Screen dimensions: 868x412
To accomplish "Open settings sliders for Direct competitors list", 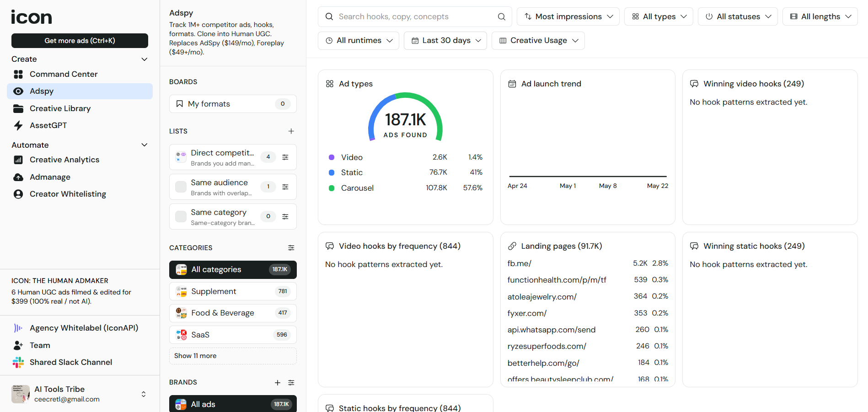I will click(x=285, y=157).
